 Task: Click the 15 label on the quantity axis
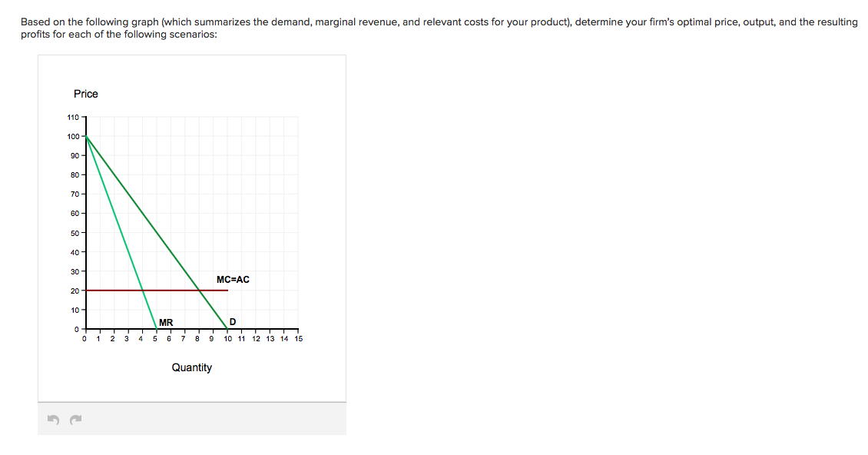pos(298,337)
